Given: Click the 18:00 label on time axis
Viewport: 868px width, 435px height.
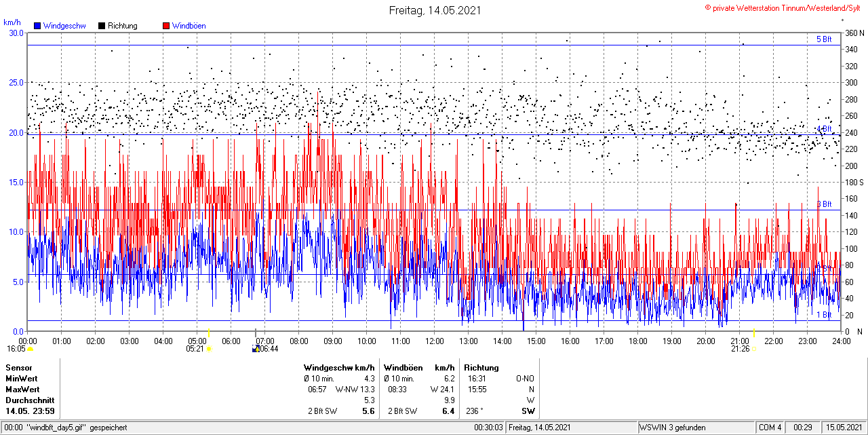Looking at the screenshot, I should (x=638, y=341).
